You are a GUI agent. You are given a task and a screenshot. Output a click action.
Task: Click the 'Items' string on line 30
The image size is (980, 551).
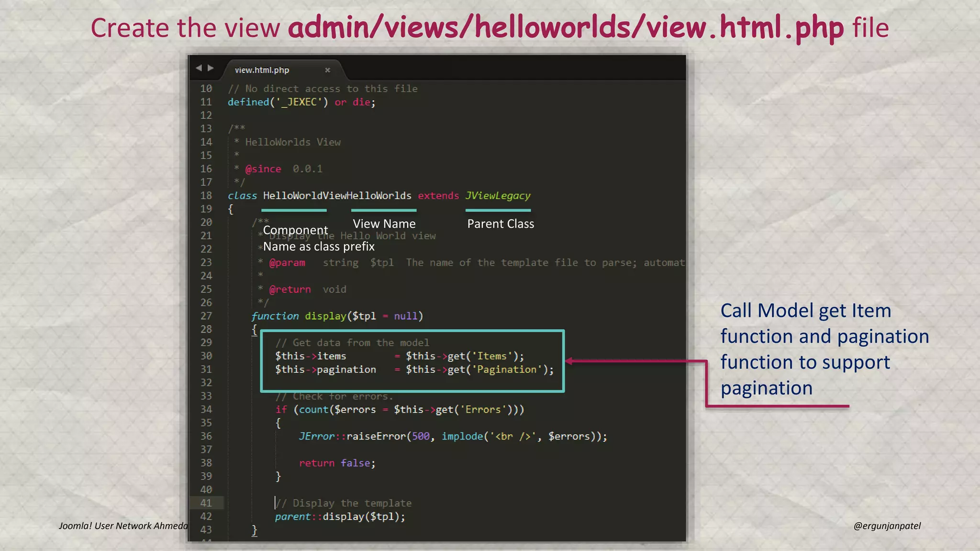point(491,356)
